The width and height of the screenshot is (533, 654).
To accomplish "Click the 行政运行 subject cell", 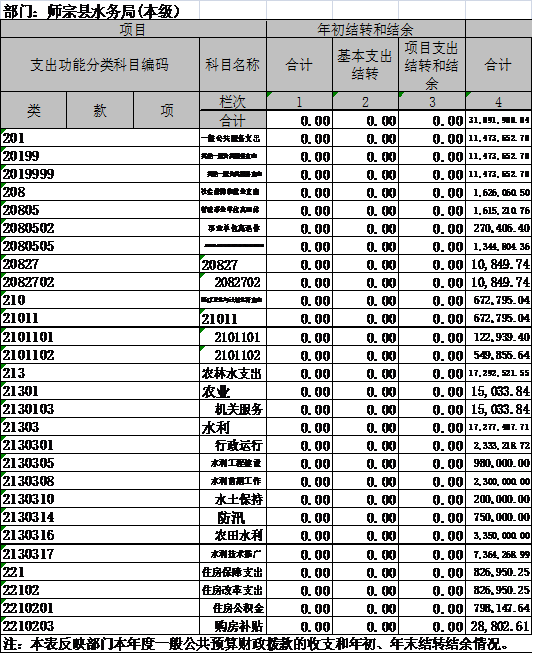I will coord(233,445).
